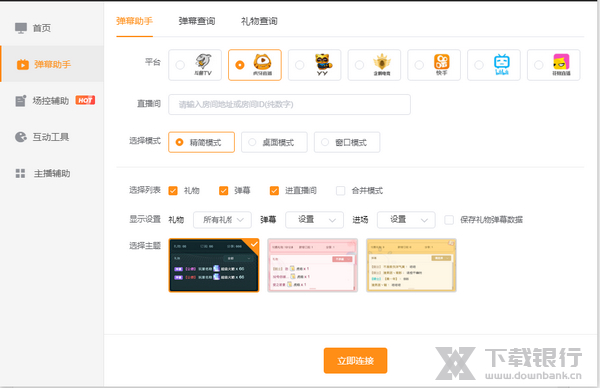Select the Douyu TV radio button
Viewport: 600px width, 388px height.
180,65
